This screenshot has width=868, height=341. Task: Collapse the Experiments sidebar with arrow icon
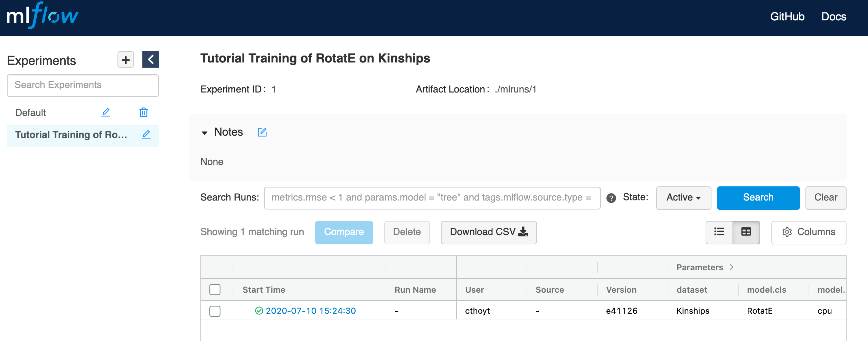(x=151, y=59)
